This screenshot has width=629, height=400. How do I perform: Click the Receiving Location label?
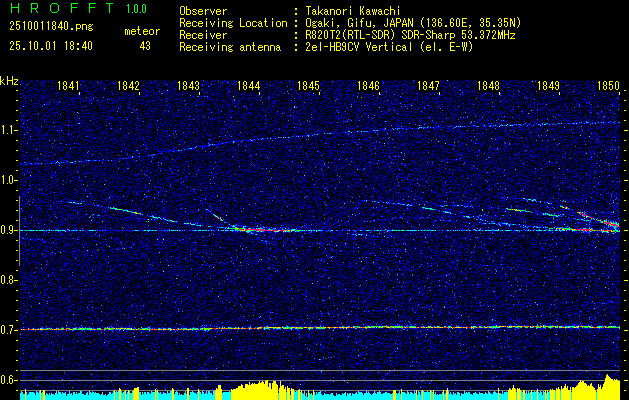pos(233,23)
